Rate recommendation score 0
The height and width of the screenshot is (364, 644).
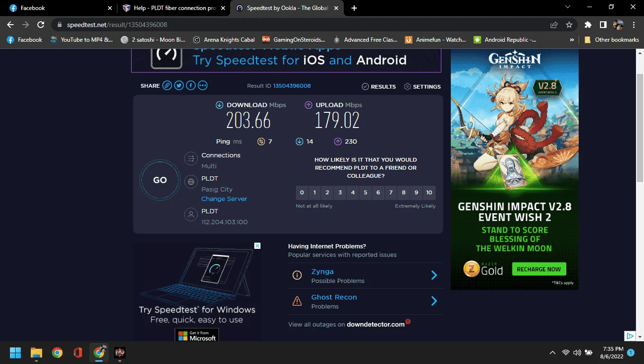tap(302, 192)
